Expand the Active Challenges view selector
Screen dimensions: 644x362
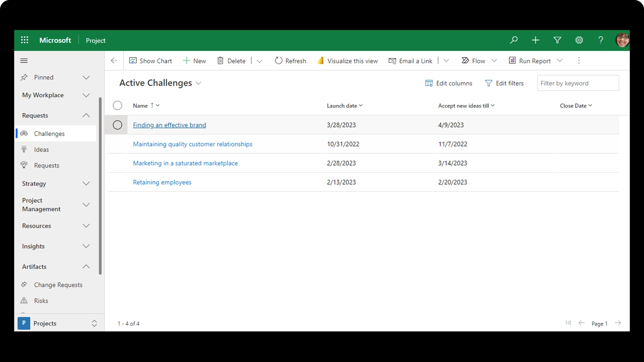coord(198,83)
